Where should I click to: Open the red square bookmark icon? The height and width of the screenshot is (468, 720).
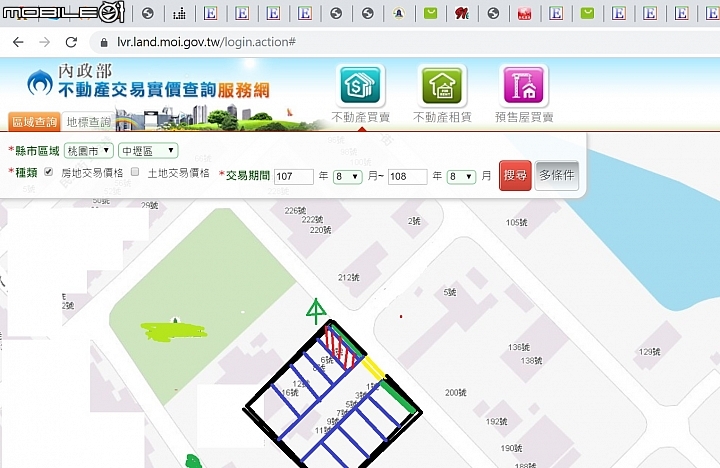(x=524, y=13)
